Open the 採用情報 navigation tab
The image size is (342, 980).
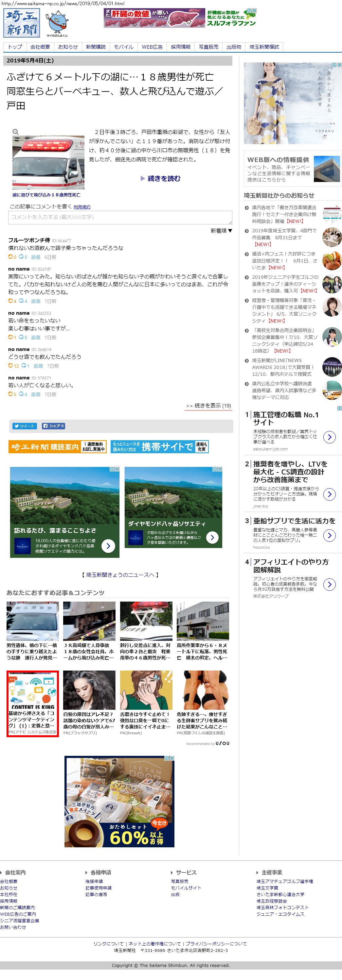(x=181, y=47)
